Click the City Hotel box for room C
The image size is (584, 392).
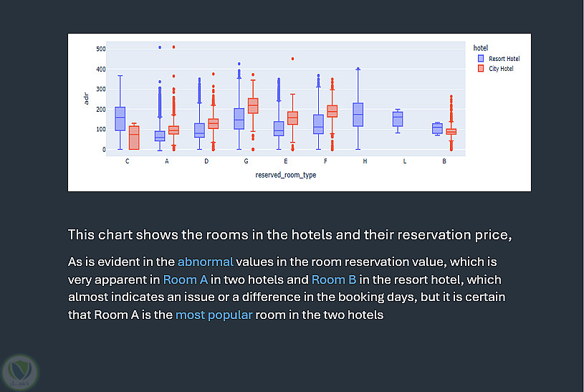pos(133,138)
